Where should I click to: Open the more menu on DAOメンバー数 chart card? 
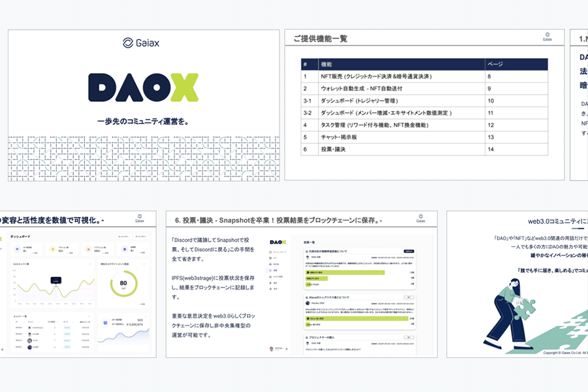click(90, 264)
